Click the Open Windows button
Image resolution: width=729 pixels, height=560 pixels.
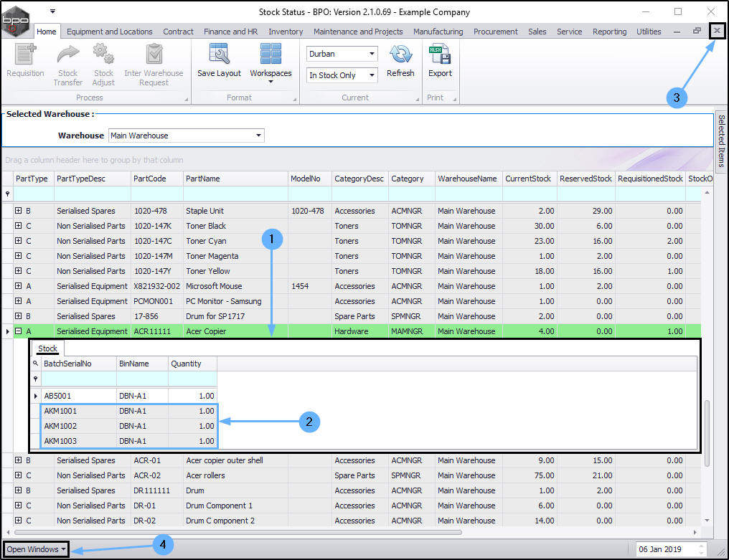(36, 549)
